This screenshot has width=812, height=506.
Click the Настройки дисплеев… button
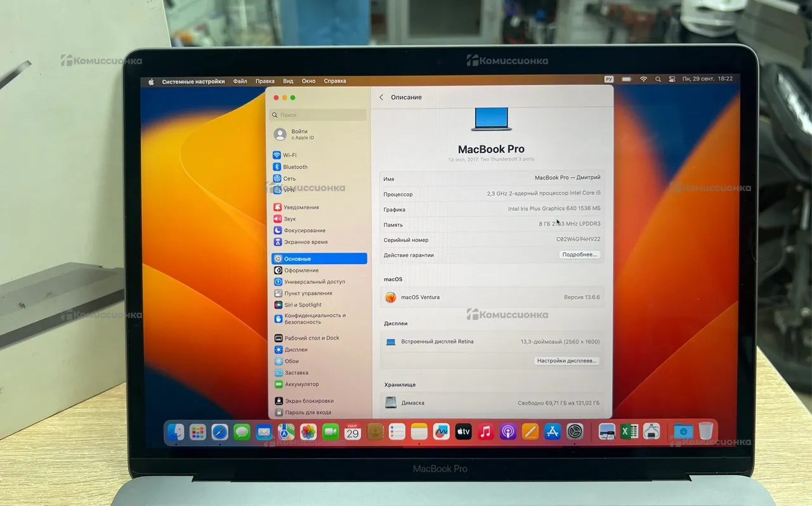click(x=566, y=361)
